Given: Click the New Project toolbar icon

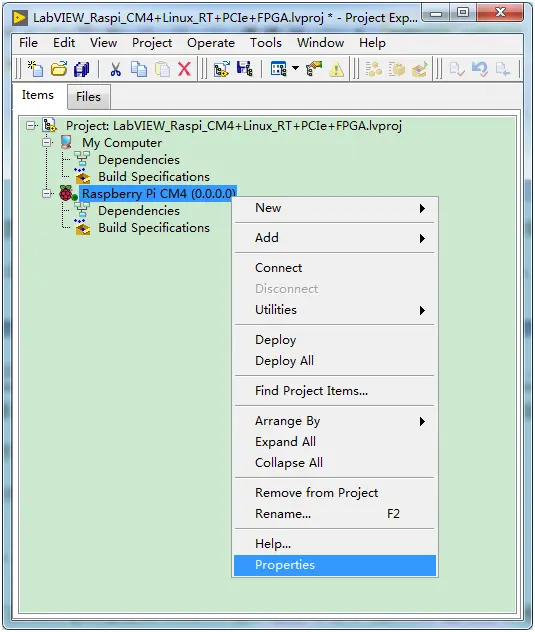Looking at the screenshot, I should pos(35,69).
